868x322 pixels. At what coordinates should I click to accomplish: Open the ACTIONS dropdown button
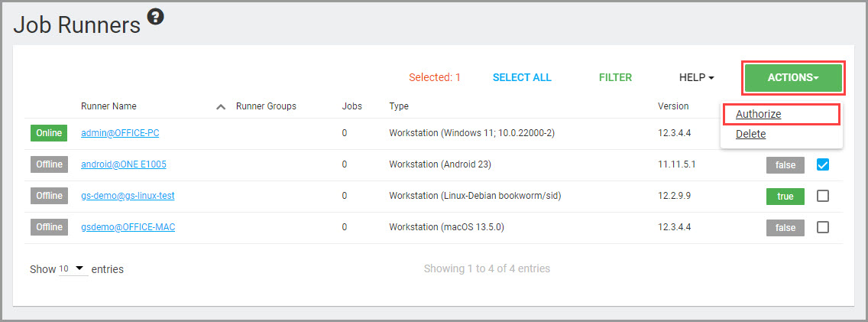tap(793, 78)
